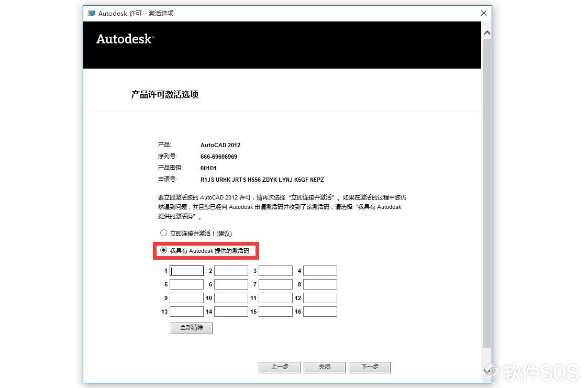Click the product name AutoCAD 2012
The width and height of the screenshot is (588, 388).
(x=220, y=145)
